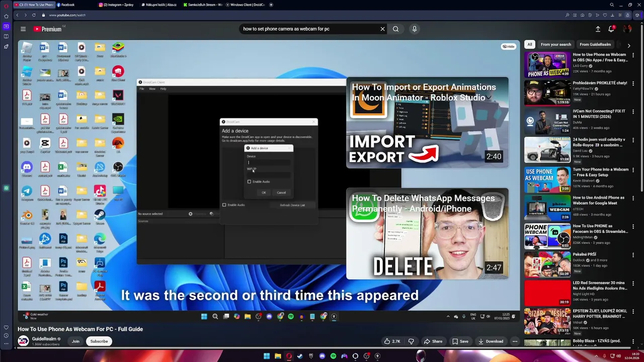
Task: Open the YouTube create/upload icon
Action: coord(598,29)
